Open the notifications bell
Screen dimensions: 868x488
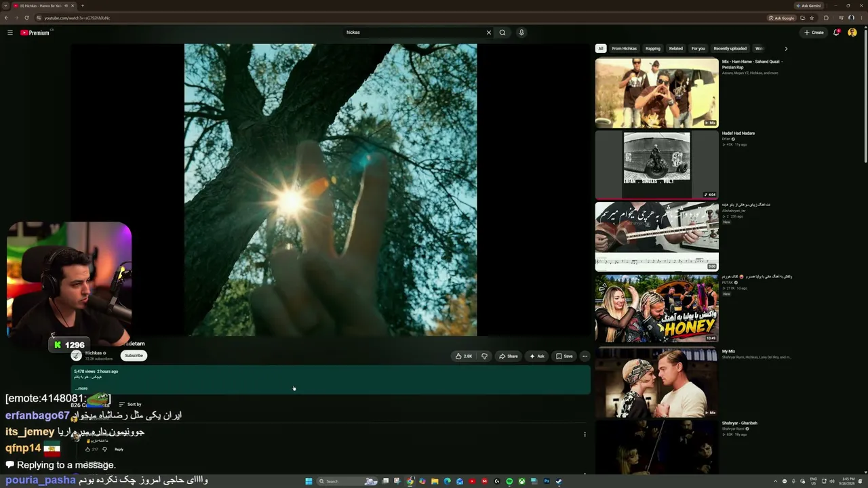point(836,33)
